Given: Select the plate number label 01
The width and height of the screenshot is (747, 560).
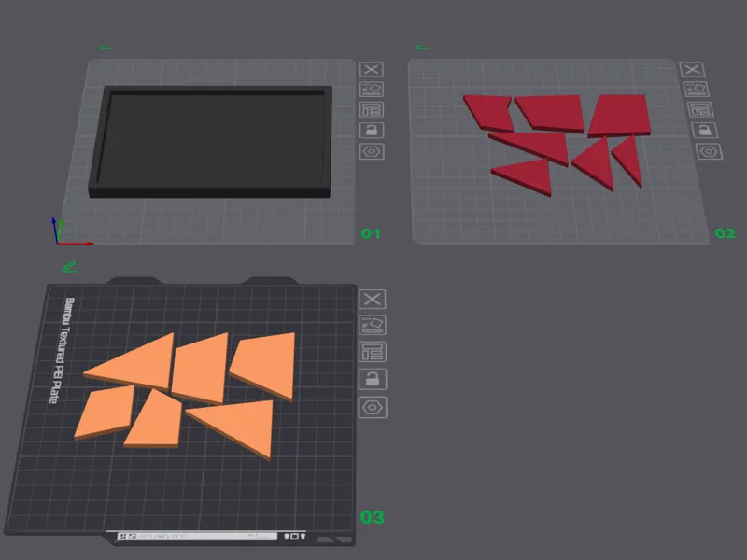Looking at the screenshot, I should 371,233.
